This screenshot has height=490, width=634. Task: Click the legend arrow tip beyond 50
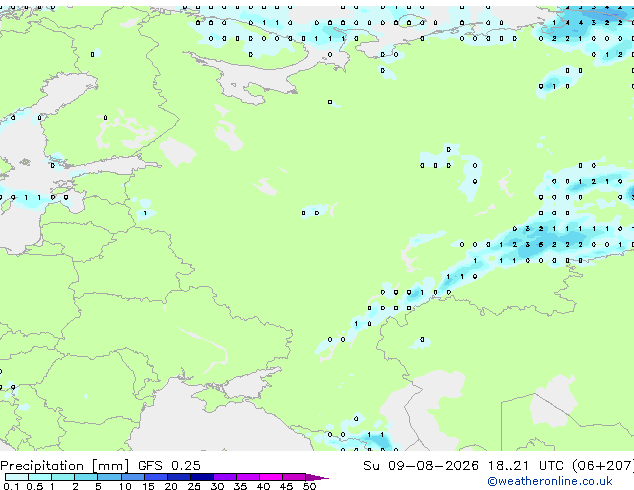[x=317, y=478]
